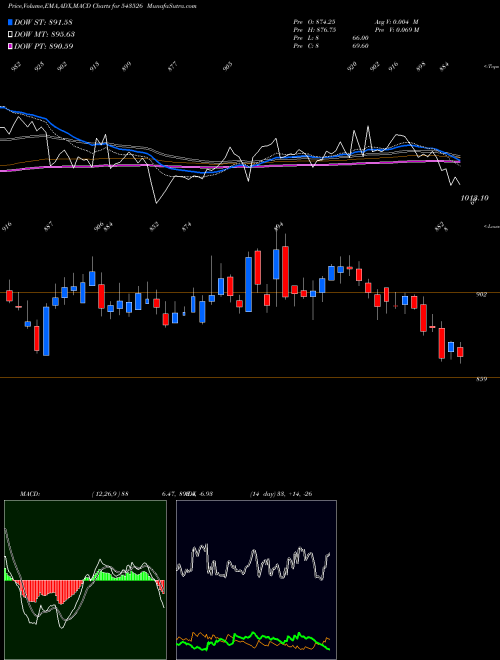Click the 'Pre L' low value row

(x=331, y=38)
